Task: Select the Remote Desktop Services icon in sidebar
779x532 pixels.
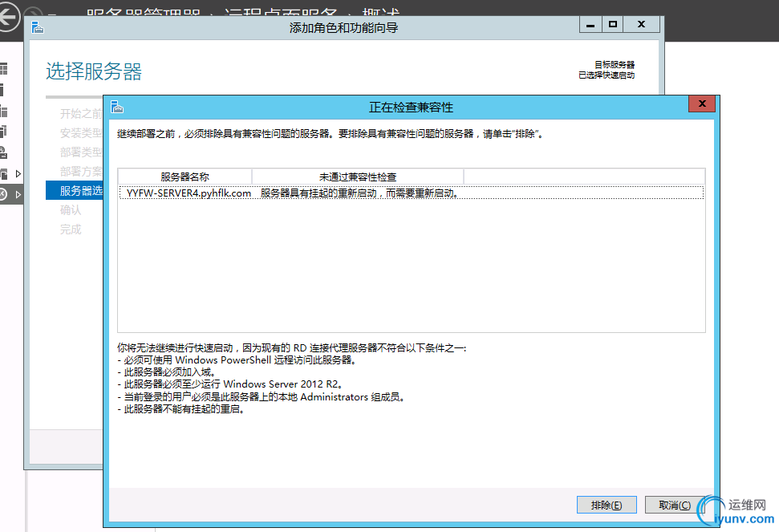Action: tap(3, 195)
